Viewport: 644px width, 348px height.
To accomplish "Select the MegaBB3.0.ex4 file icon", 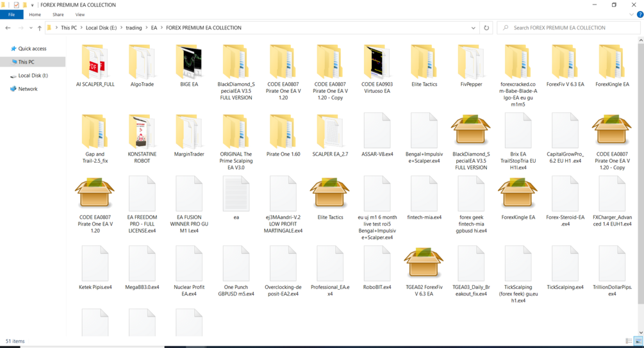I will (142, 265).
